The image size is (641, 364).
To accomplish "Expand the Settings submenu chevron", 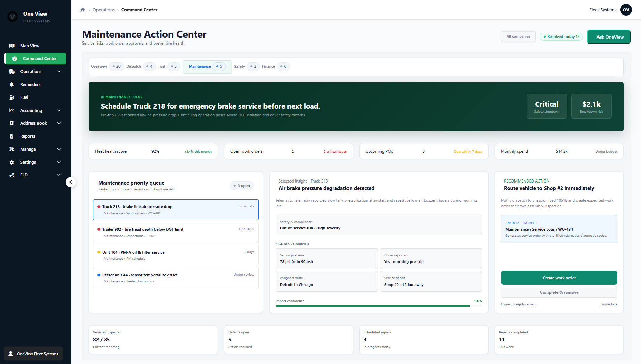I will click(59, 162).
